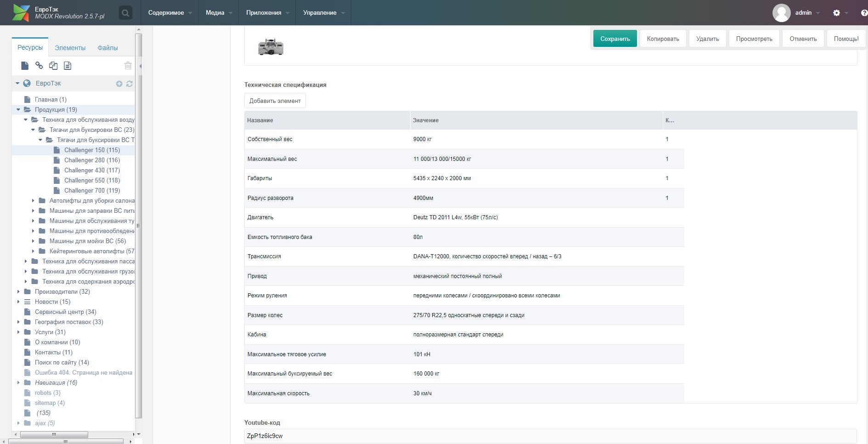Switch to the Файлы tab
The image size is (868, 444).
pos(107,48)
